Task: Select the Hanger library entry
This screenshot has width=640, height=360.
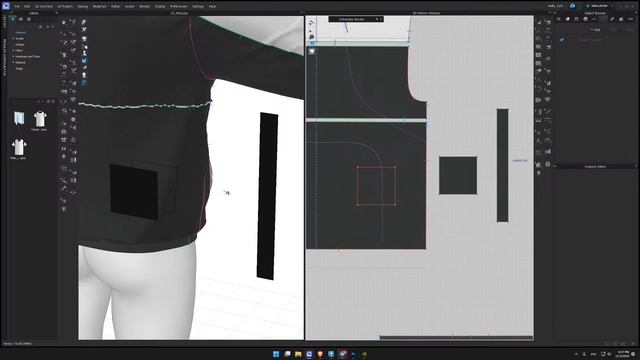Action: (20, 44)
